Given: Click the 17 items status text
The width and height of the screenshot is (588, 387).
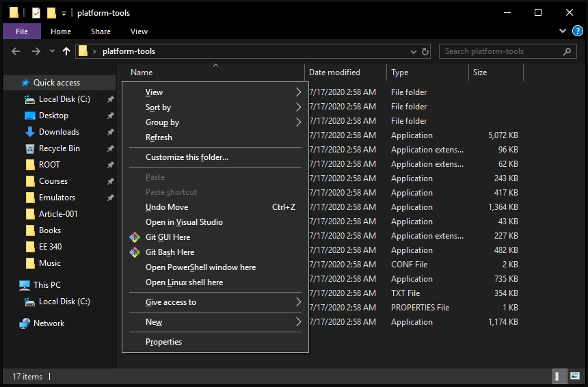Looking at the screenshot, I should click(27, 377).
